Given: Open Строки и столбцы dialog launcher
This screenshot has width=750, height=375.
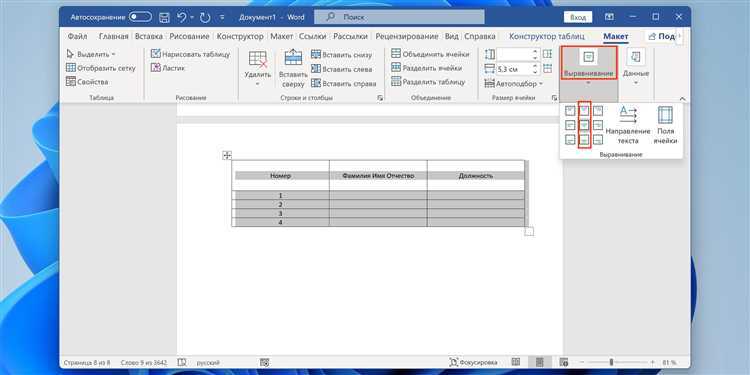Looking at the screenshot, I should (x=380, y=98).
